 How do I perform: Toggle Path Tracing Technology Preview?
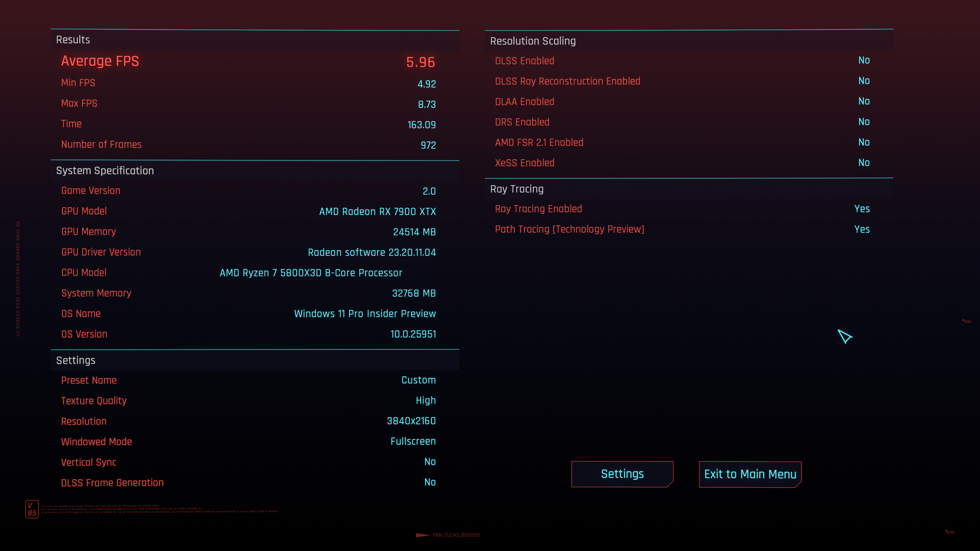[862, 229]
